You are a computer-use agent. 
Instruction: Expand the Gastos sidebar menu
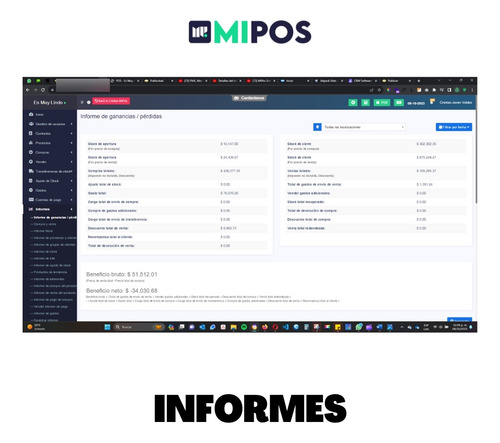click(x=50, y=190)
